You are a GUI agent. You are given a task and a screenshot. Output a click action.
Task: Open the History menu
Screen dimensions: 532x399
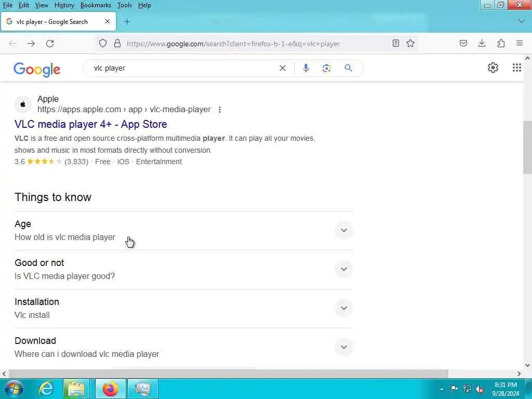(x=64, y=5)
